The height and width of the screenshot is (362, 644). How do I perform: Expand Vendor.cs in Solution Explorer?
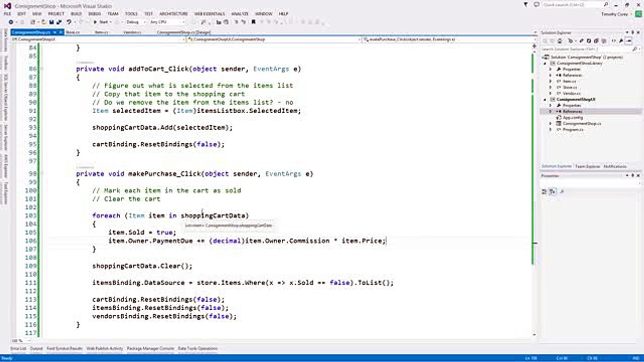click(x=551, y=94)
